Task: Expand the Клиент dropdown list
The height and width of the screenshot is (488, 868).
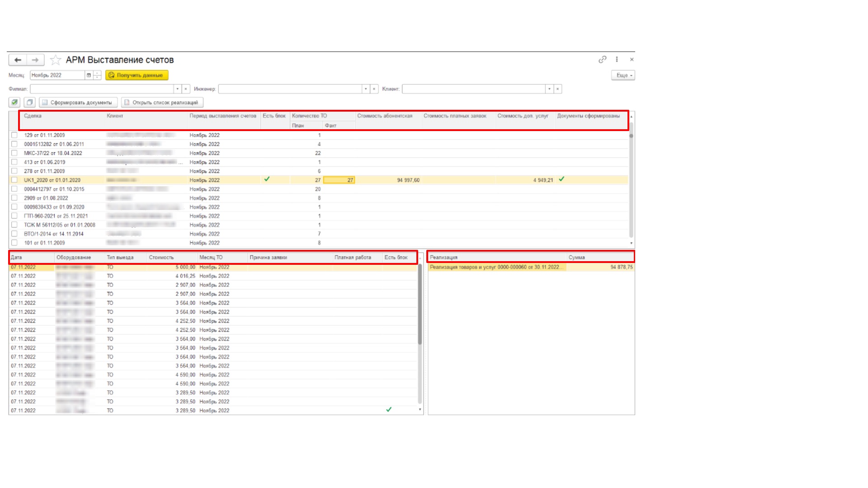Action: pyautogui.click(x=549, y=89)
